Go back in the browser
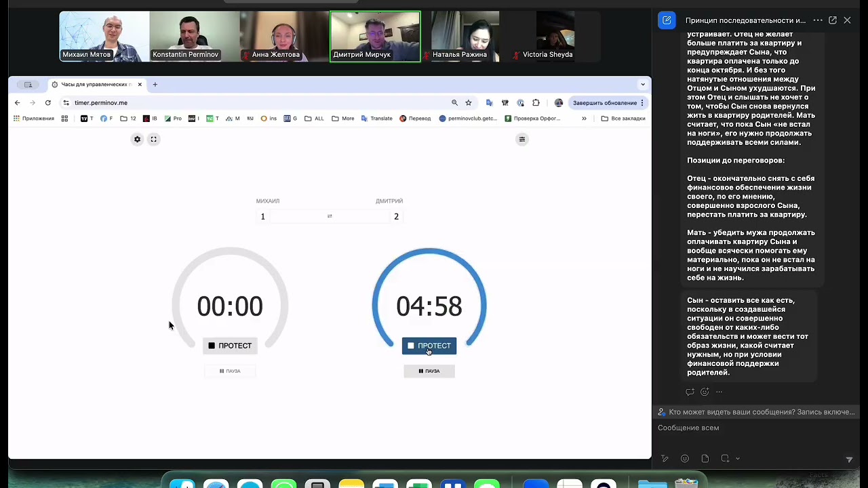This screenshot has height=488, width=868. tap(18, 103)
